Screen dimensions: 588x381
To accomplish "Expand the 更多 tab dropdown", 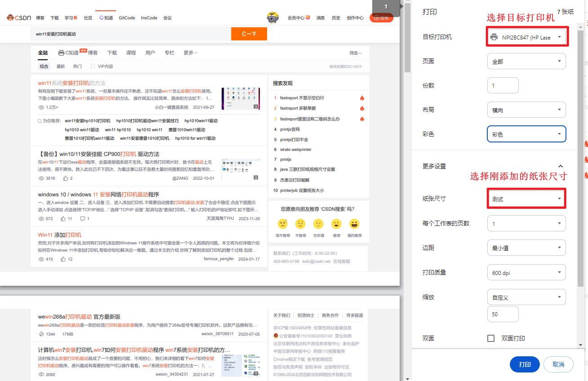I will pos(191,53).
